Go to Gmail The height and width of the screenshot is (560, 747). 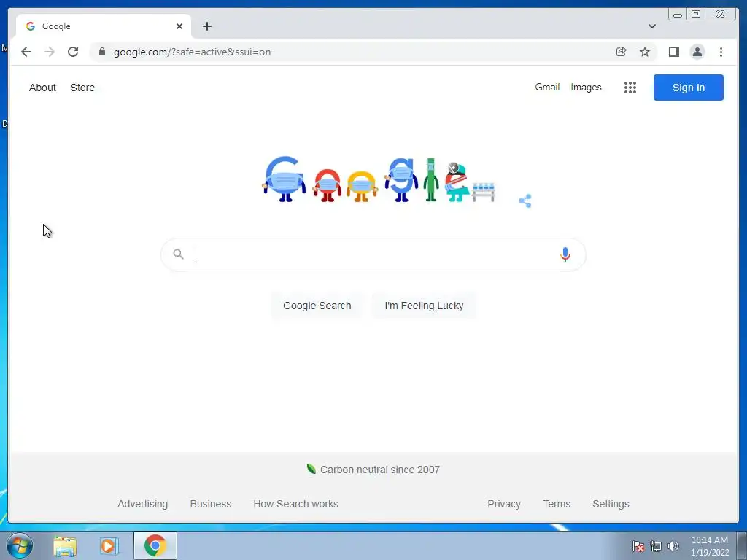coord(547,87)
